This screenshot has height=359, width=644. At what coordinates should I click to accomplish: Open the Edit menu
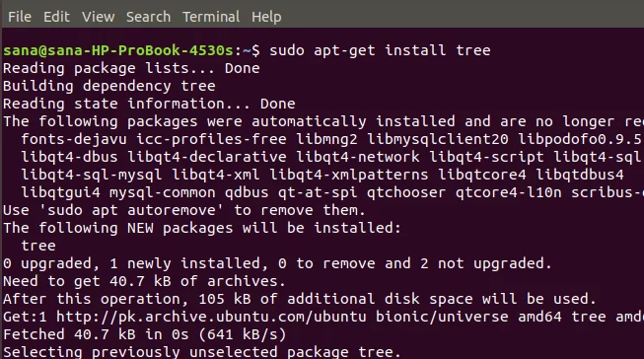[x=56, y=17]
